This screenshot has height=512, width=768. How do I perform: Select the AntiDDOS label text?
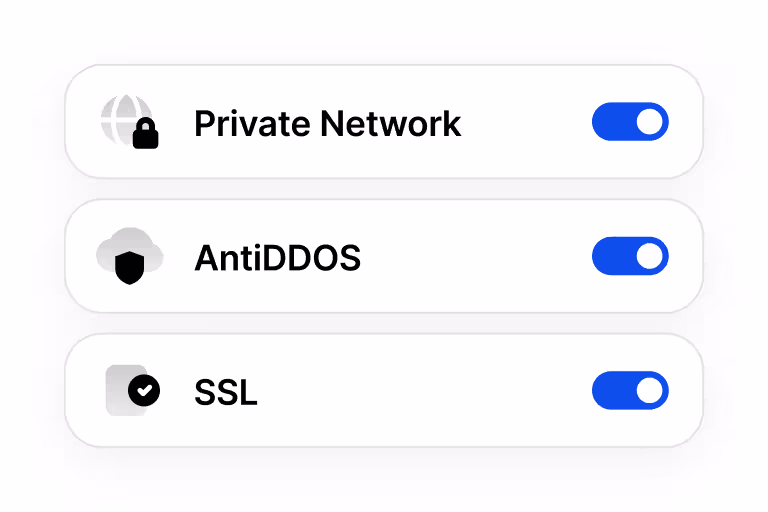[277, 258]
